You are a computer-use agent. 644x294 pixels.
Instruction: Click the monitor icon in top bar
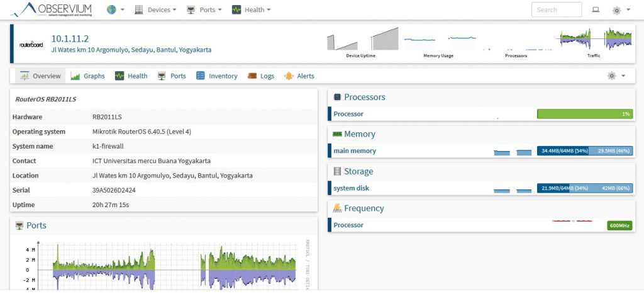596,10
